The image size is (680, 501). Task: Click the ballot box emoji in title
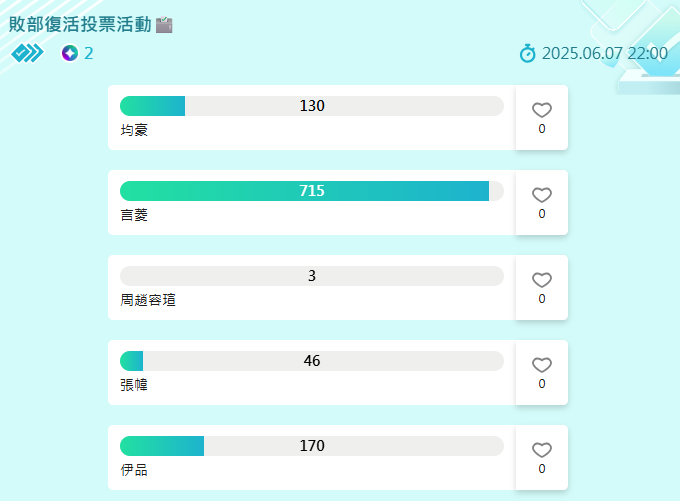164,25
